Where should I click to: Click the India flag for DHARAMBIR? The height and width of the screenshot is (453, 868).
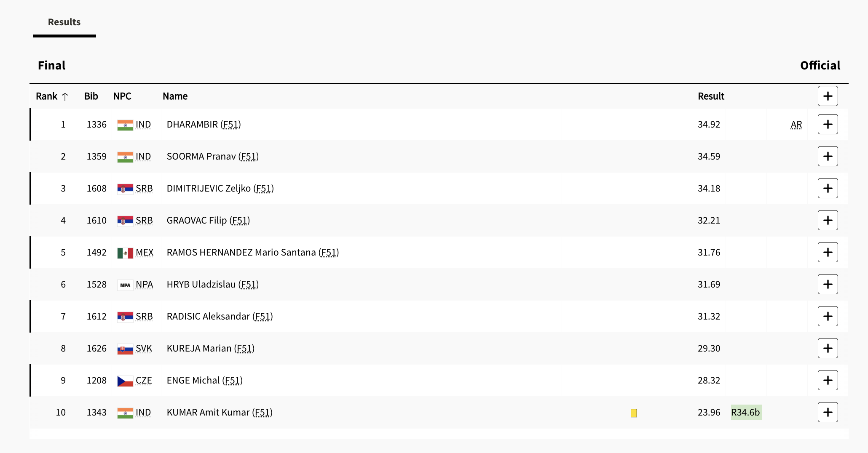tap(125, 125)
